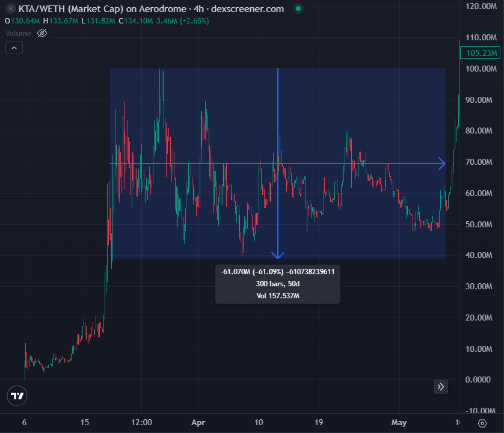The width and height of the screenshot is (504, 433).
Task: Select the 105.23M current price label
Action: coord(480,53)
